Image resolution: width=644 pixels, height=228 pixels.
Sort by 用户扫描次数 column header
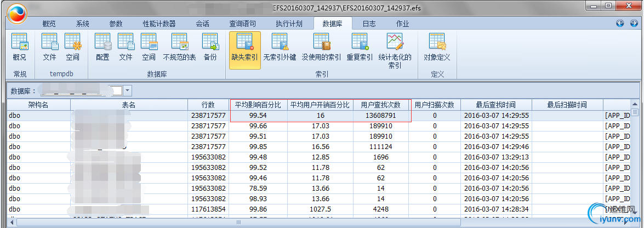[x=435, y=105]
